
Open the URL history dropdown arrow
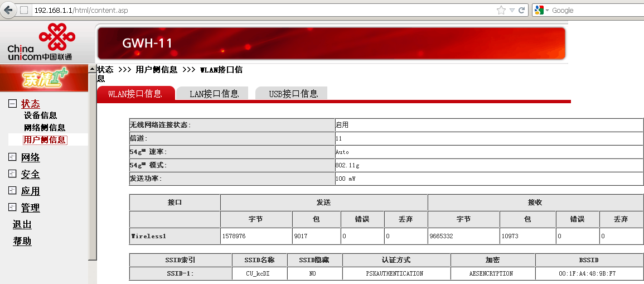point(512,10)
